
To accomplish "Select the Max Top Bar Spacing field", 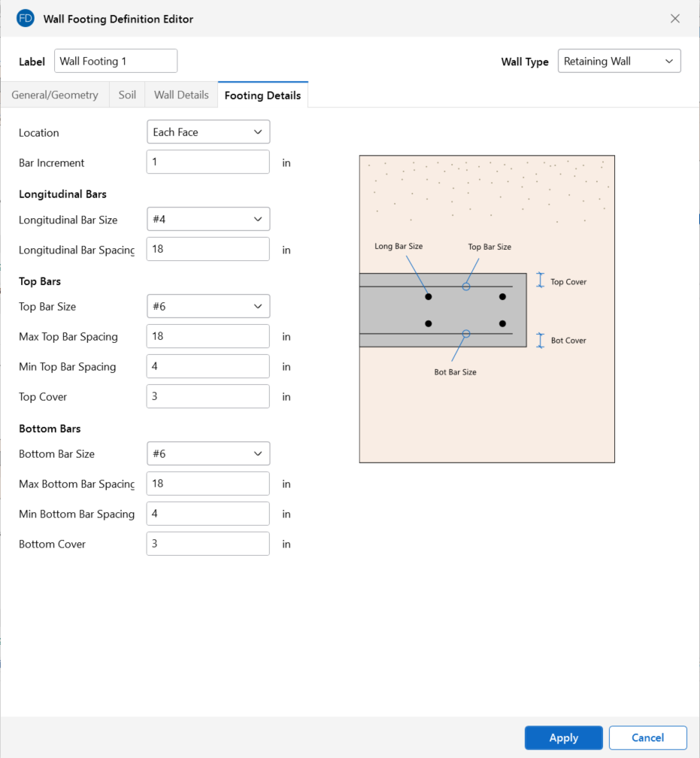I will [x=208, y=337].
